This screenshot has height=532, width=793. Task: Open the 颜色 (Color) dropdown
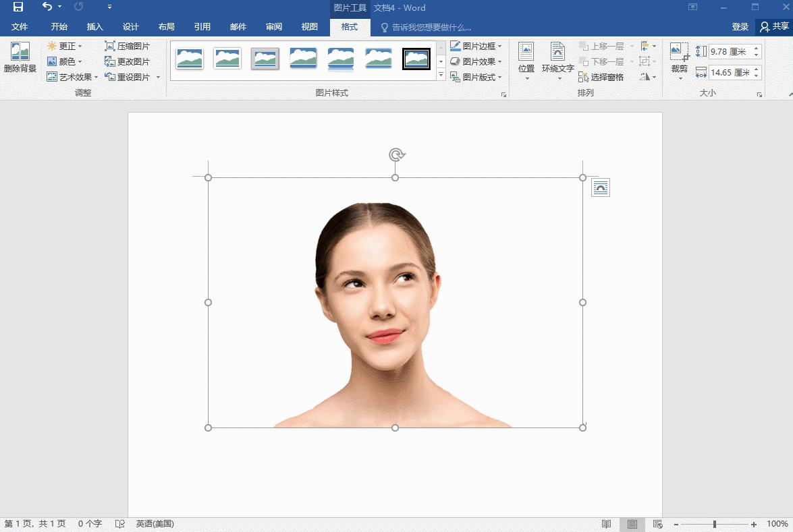pos(64,61)
